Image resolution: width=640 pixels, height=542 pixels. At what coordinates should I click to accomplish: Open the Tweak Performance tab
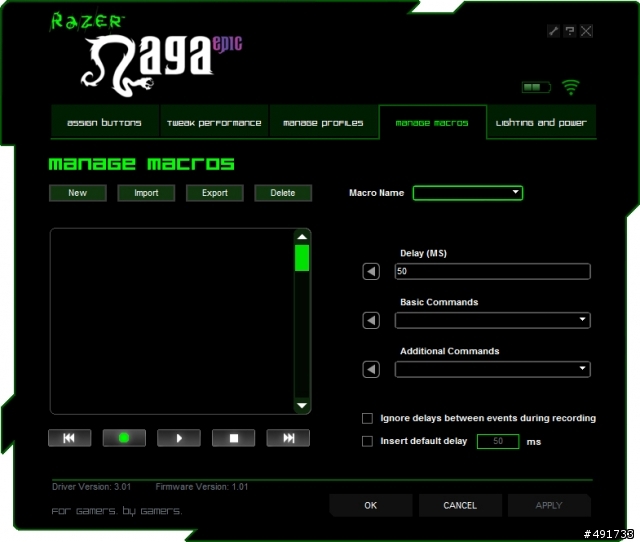pyautogui.click(x=214, y=122)
